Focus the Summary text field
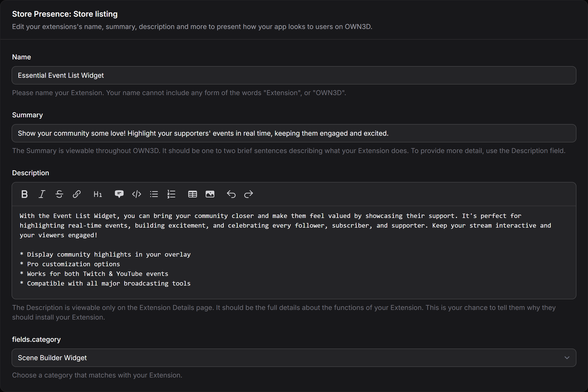This screenshot has width=588, height=392. tap(294, 133)
